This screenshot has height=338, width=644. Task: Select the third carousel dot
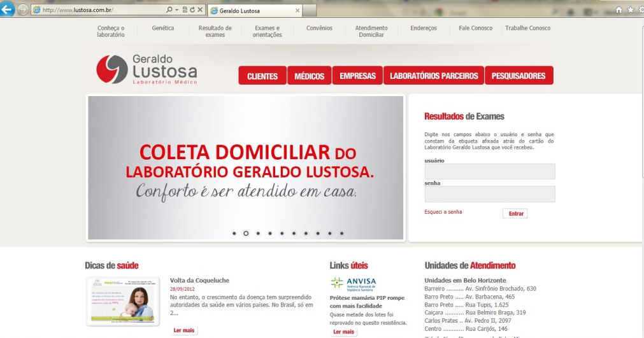coord(258,234)
